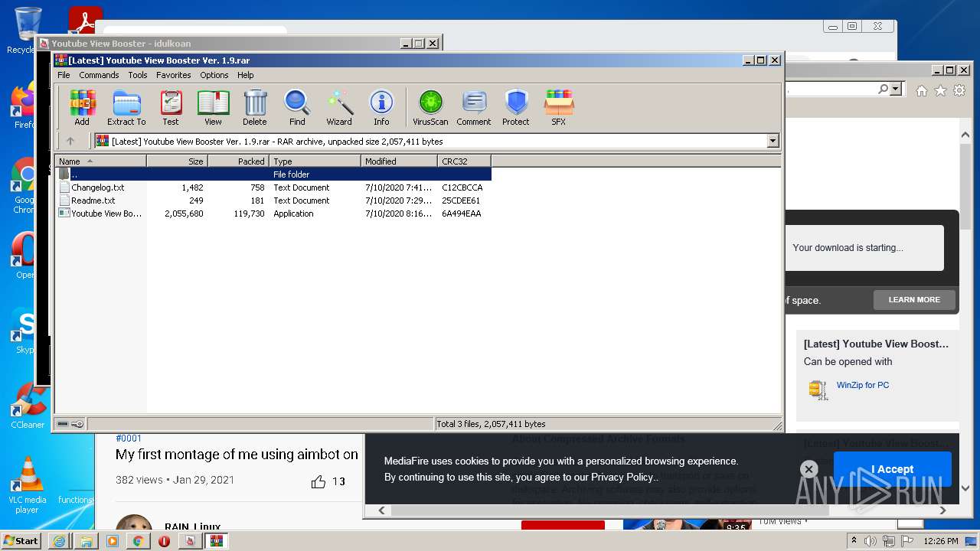Show hidden tray icons arrow
This screenshot has height=551, width=980.
coord(854,541)
